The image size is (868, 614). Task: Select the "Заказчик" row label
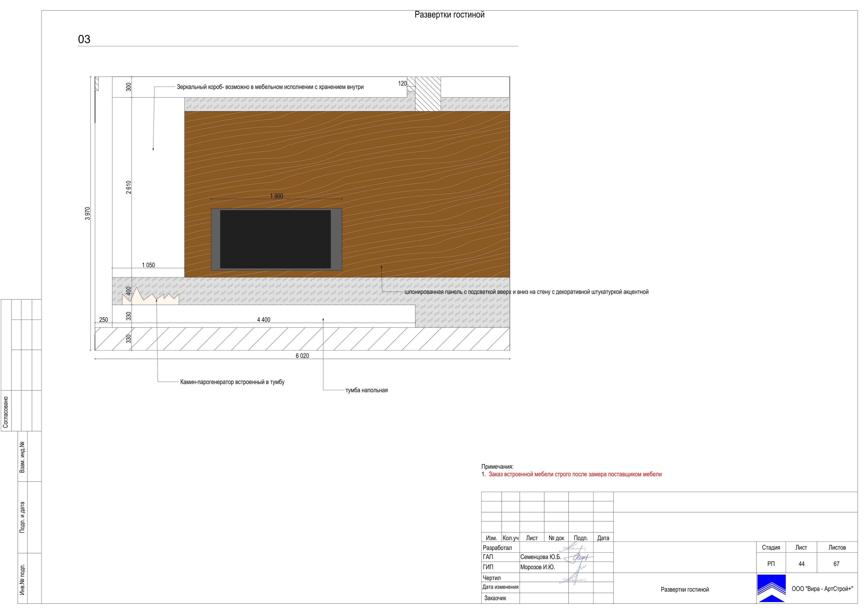pos(495,598)
